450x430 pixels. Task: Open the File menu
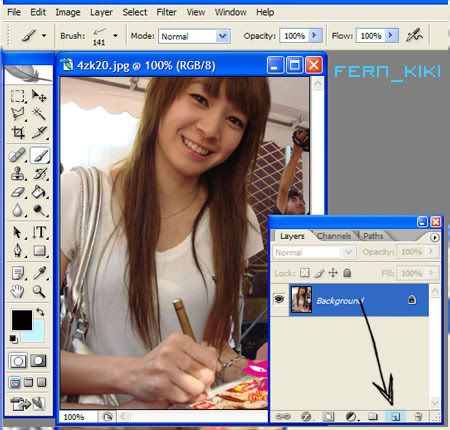[14, 12]
